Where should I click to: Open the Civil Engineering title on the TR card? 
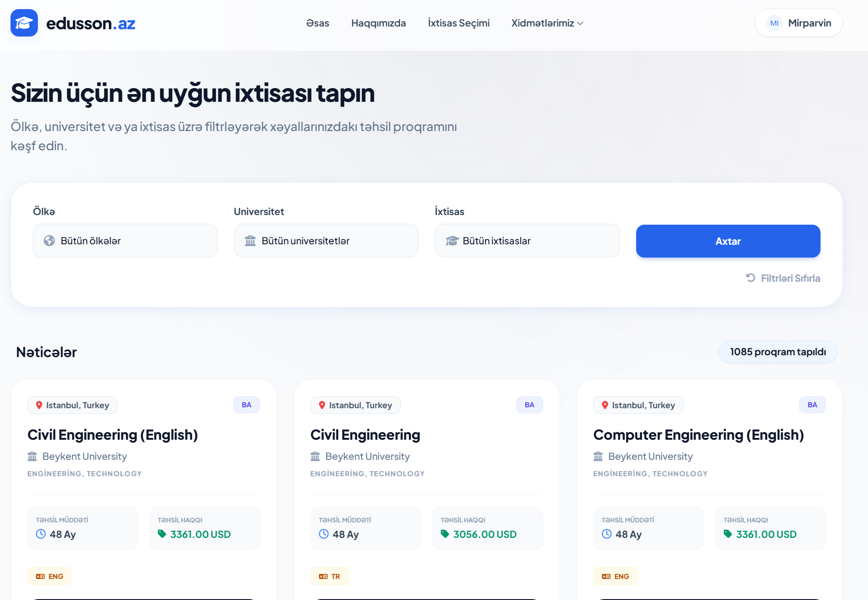[x=365, y=435]
